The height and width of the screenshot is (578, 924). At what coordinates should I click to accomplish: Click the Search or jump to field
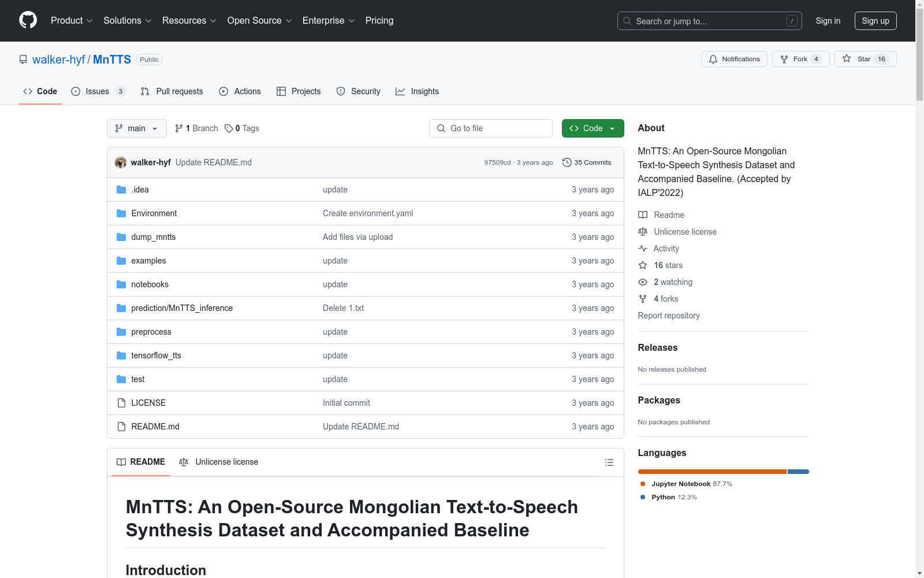tap(710, 21)
